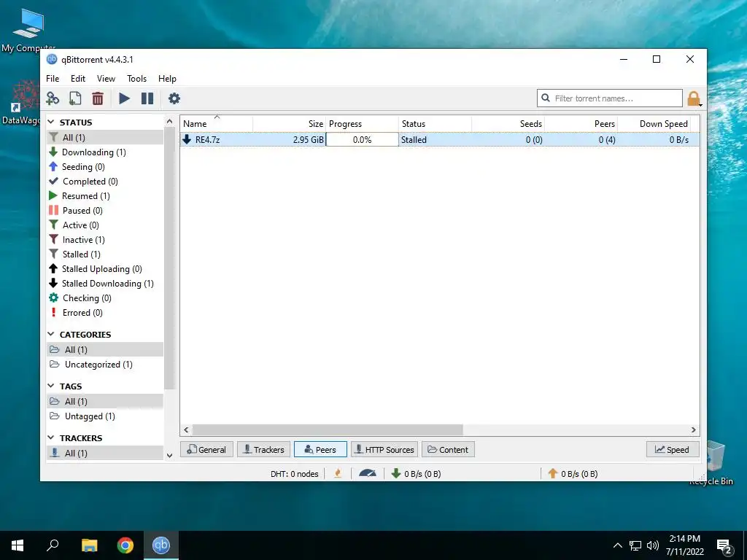Sort by the Status column header
The image size is (747, 560).
(x=436, y=124)
